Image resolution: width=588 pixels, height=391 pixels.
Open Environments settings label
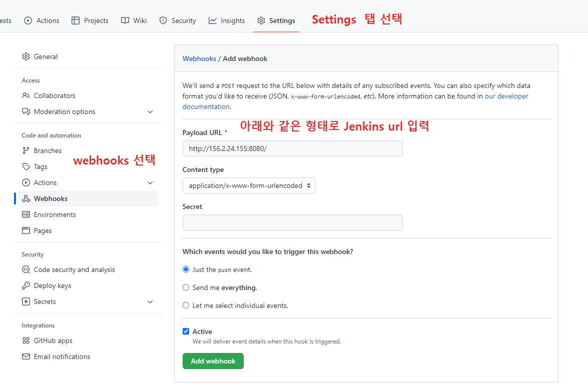pos(55,214)
